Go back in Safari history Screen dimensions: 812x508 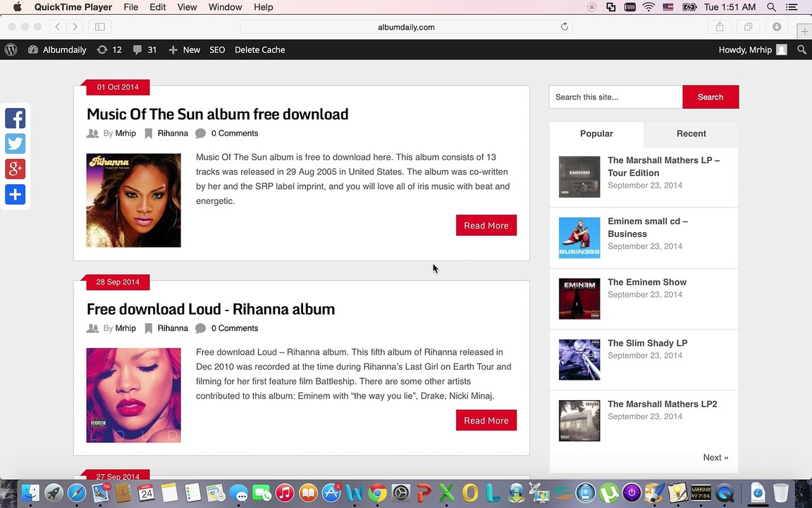(x=58, y=27)
